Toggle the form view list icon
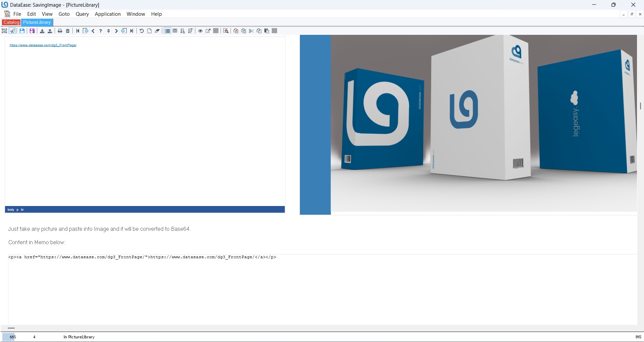Screen dimensions: 644x342 [x=167, y=31]
